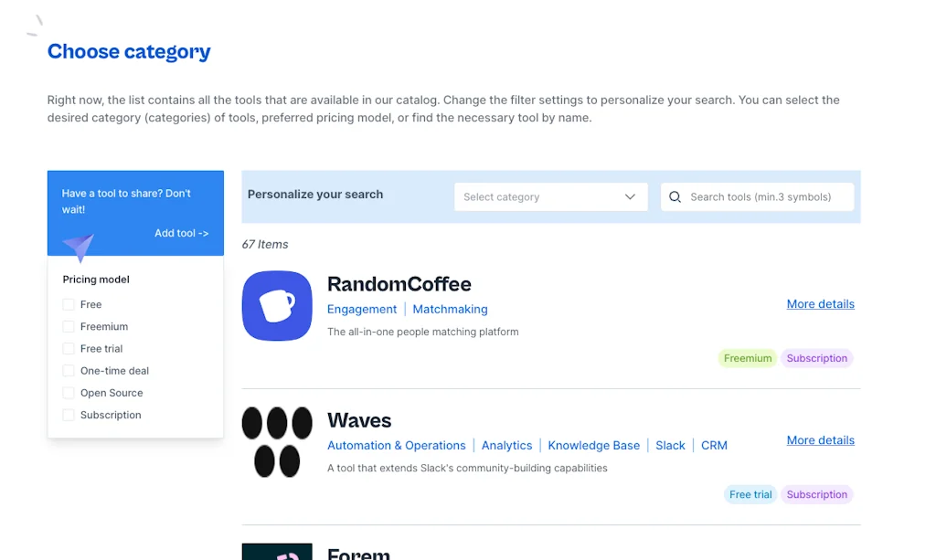This screenshot has height=560, width=936.
Task: Select the CRM category link
Action: [x=714, y=446]
